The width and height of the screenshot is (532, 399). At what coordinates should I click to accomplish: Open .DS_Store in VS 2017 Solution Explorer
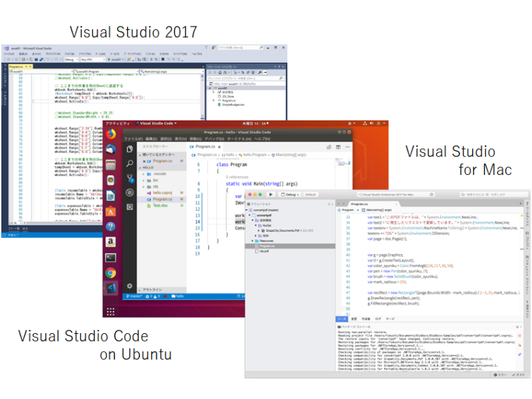coord(225,96)
